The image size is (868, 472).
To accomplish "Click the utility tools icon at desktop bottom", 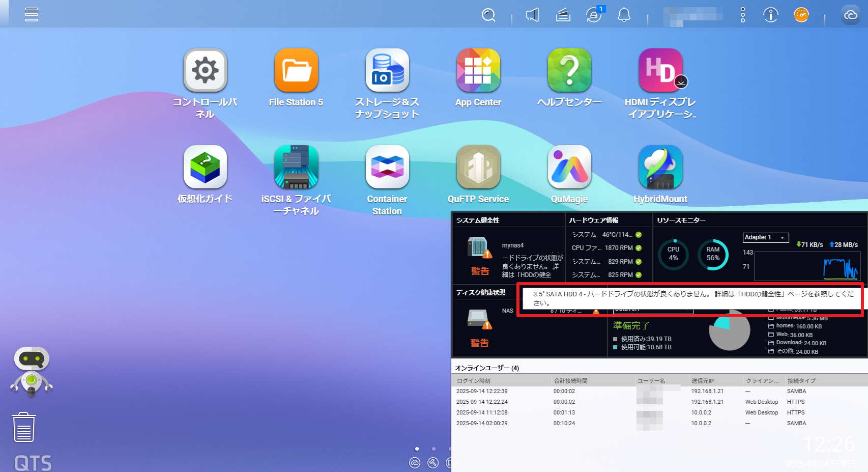I will (x=433, y=463).
